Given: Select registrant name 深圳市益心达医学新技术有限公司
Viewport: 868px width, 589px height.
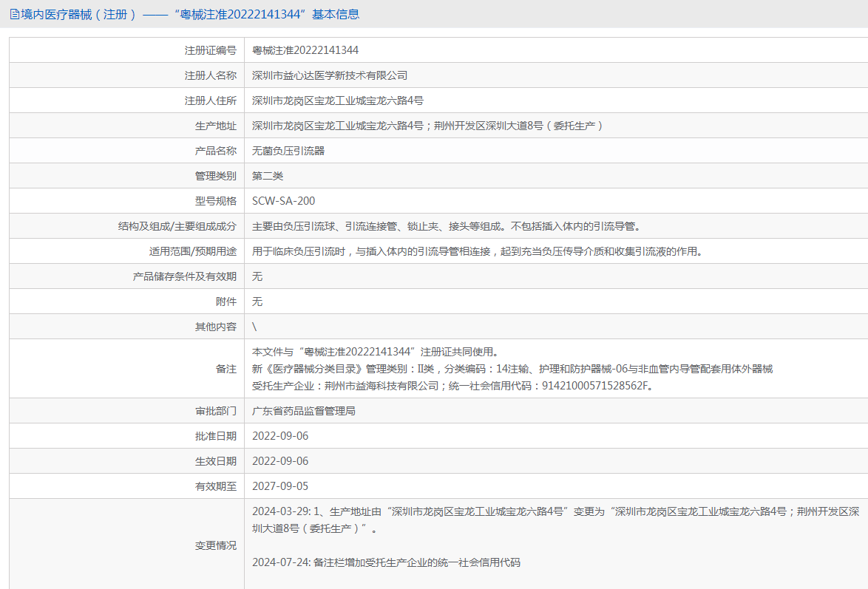Looking at the screenshot, I should 330,75.
